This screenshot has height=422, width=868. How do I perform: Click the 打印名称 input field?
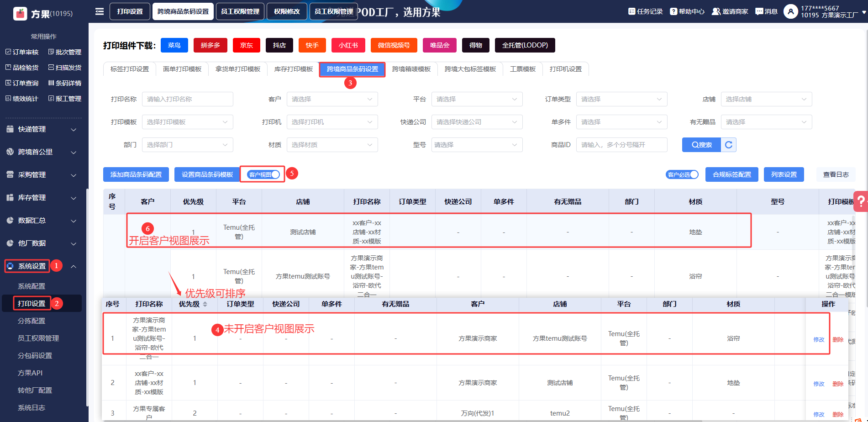point(187,99)
